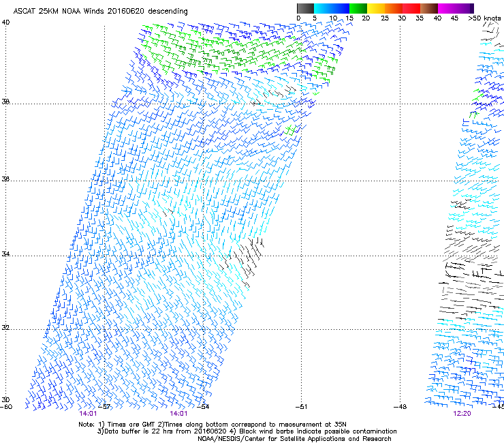Click the '25' tick label on the color scale
The image size is (504, 443).
click(385, 18)
